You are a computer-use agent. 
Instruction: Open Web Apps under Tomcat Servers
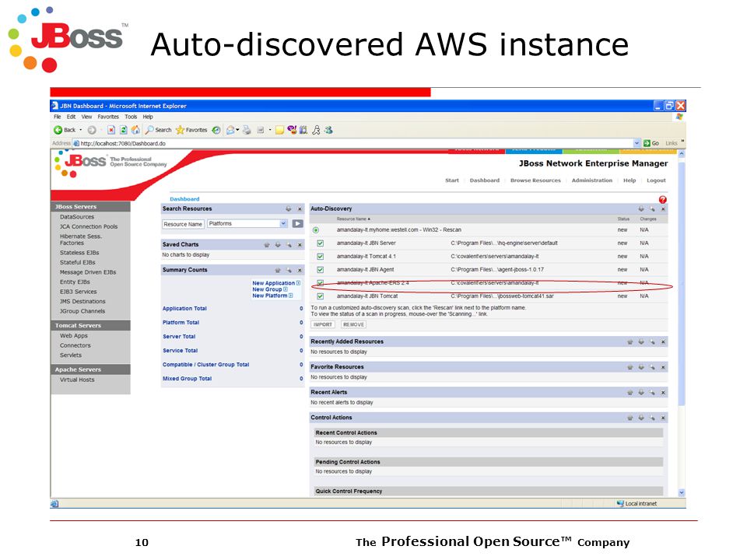click(x=74, y=336)
